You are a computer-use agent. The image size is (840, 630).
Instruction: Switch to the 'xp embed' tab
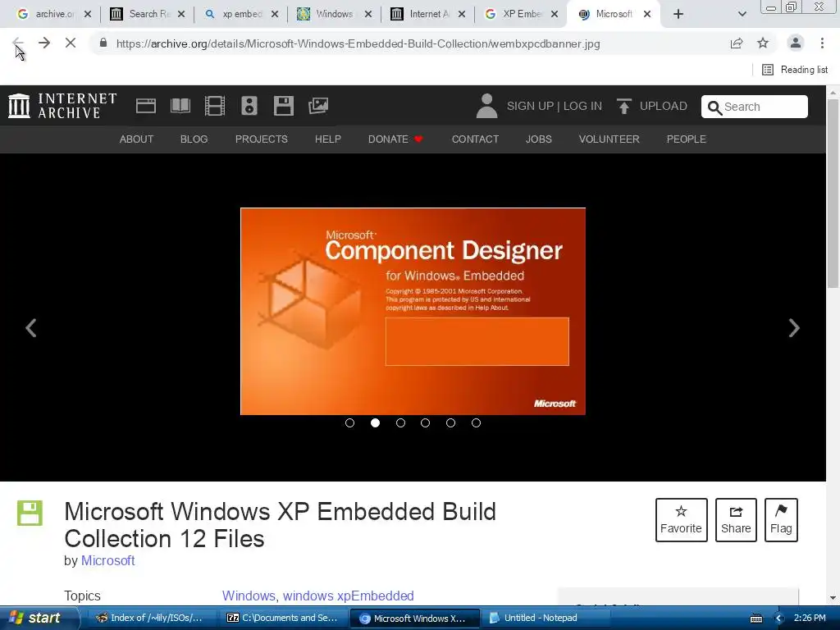tap(240, 14)
